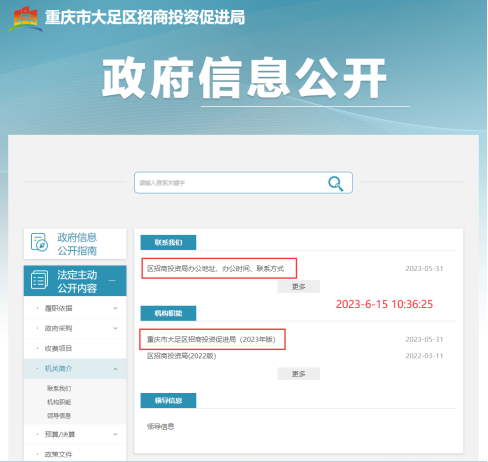
Task: Select 领导信息 in the sidebar submenu
Action: coord(59,416)
